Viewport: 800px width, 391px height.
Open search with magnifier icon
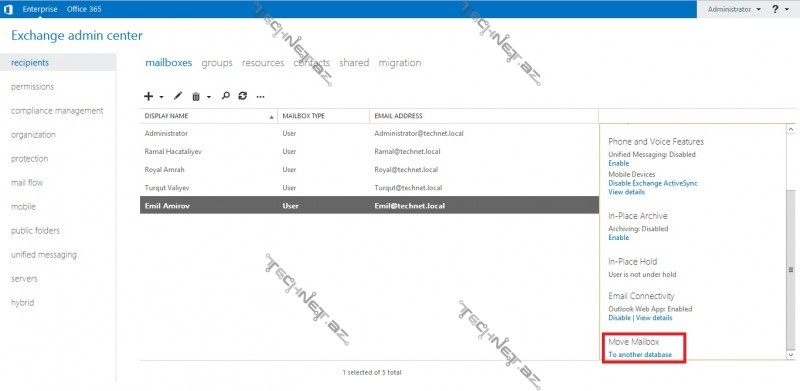tap(226, 96)
